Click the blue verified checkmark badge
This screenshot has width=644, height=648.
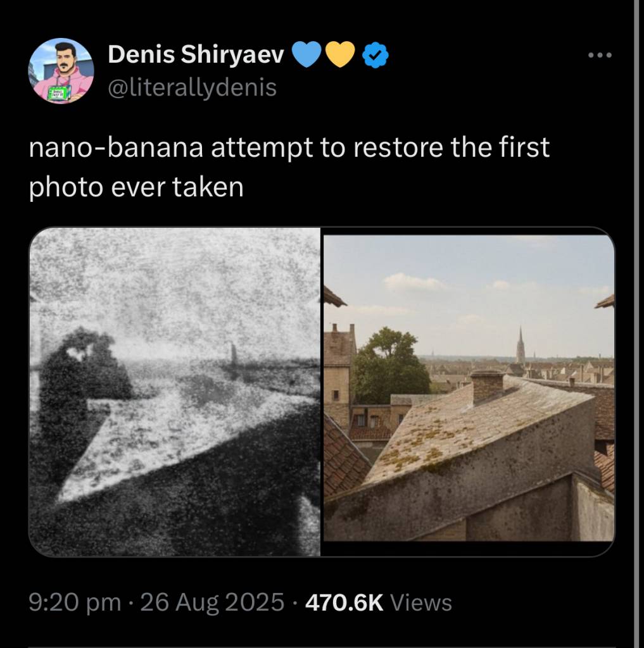375,57
